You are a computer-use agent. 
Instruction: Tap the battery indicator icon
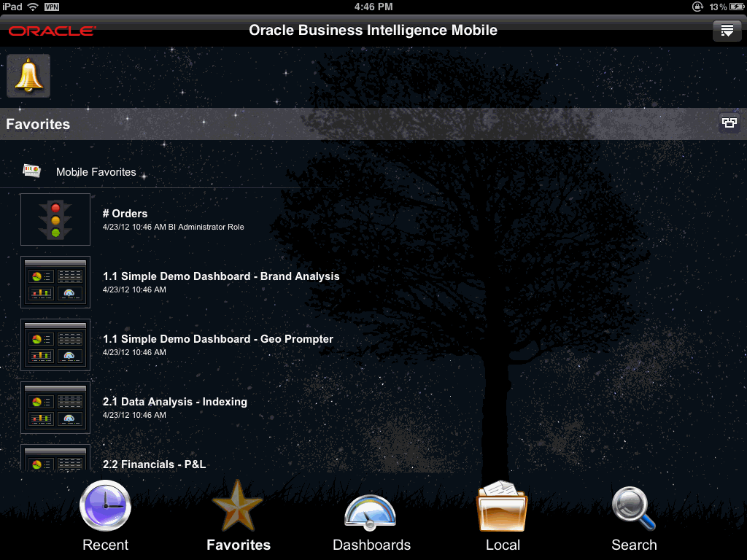[x=737, y=7]
